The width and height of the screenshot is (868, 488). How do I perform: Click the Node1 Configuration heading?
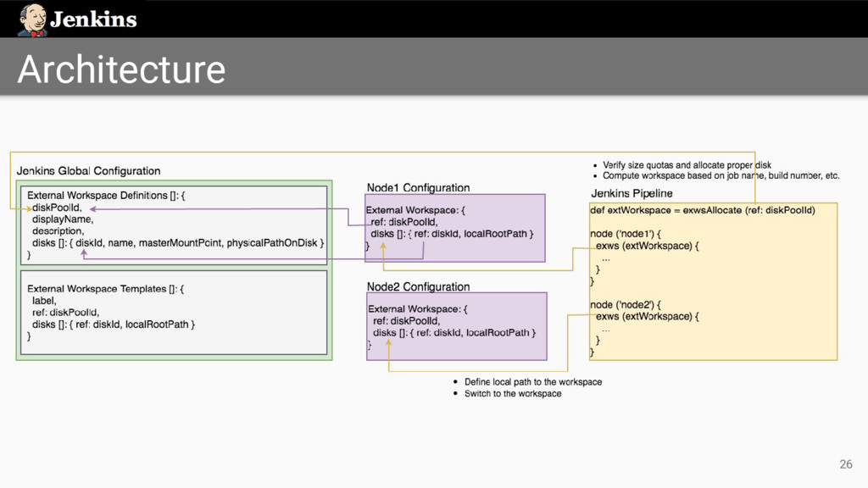tap(418, 187)
